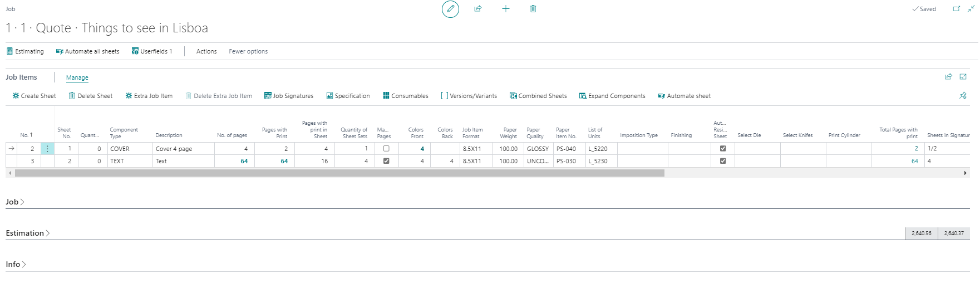
Task: Toggle Ma... Pages checkbox in COVER row
Action: [386, 149]
